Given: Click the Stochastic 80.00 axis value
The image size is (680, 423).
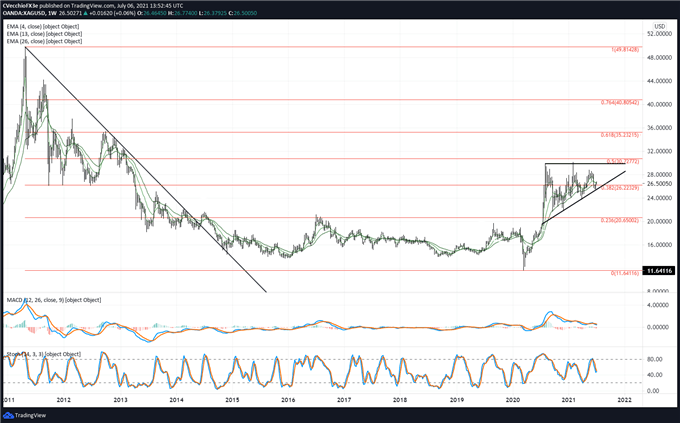Looking at the screenshot, I should pyautogui.click(x=655, y=359).
